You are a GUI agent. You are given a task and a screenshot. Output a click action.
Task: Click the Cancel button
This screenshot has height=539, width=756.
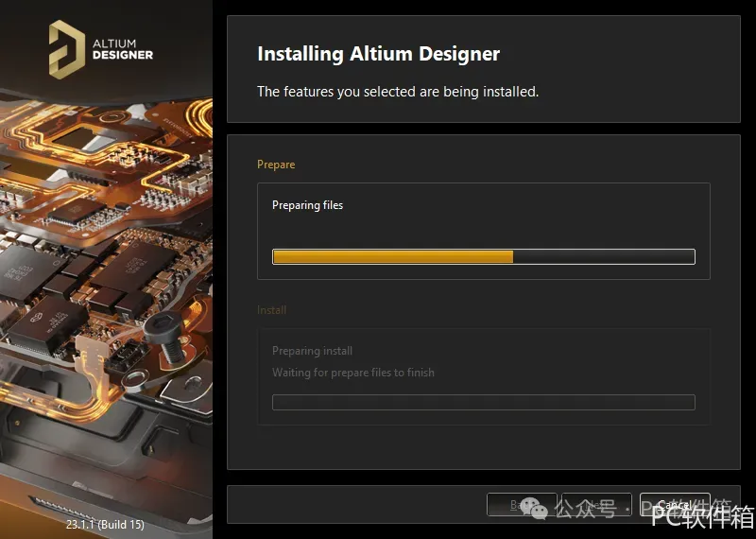pos(675,505)
